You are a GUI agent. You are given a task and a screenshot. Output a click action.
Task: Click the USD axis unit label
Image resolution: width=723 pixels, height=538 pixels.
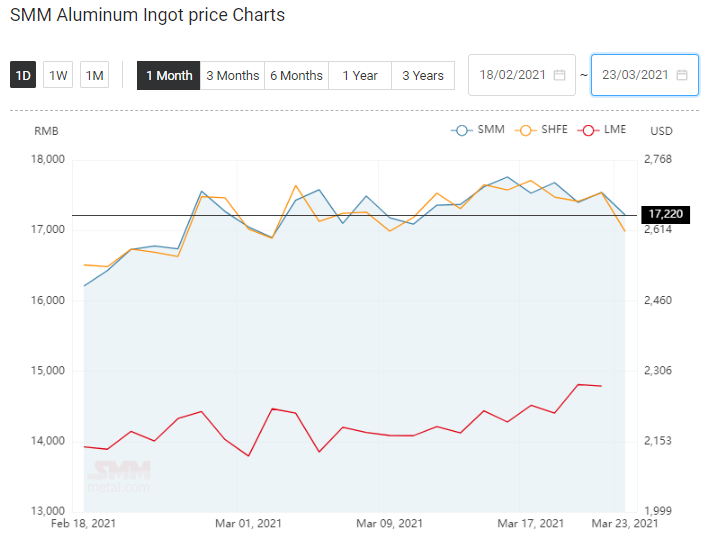tap(662, 131)
